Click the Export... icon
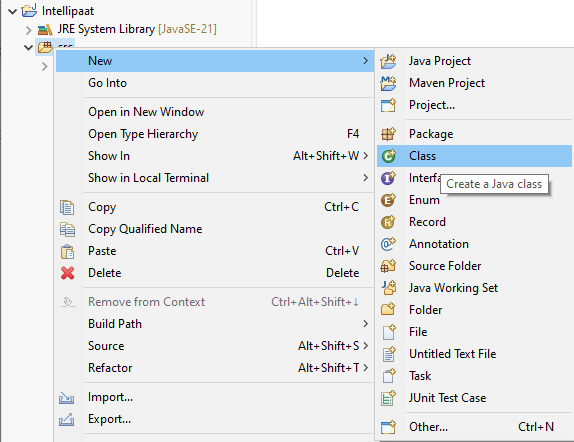574x442 pixels. [x=66, y=420]
